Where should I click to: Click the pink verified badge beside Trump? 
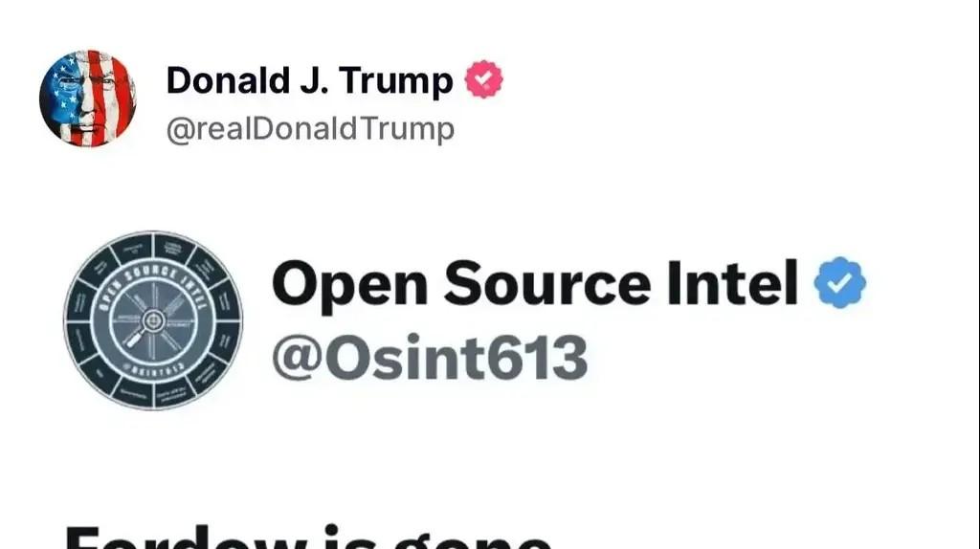click(x=483, y=79)
